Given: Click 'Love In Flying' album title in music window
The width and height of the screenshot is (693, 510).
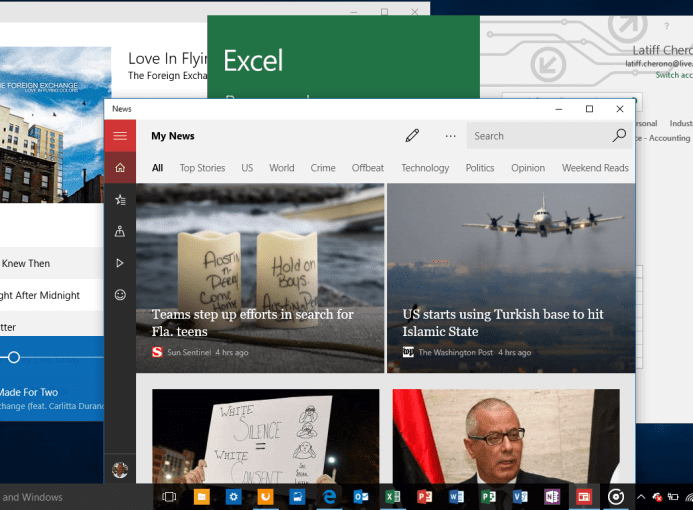Looking at the screenshot, I should click(x=168, y=59).
